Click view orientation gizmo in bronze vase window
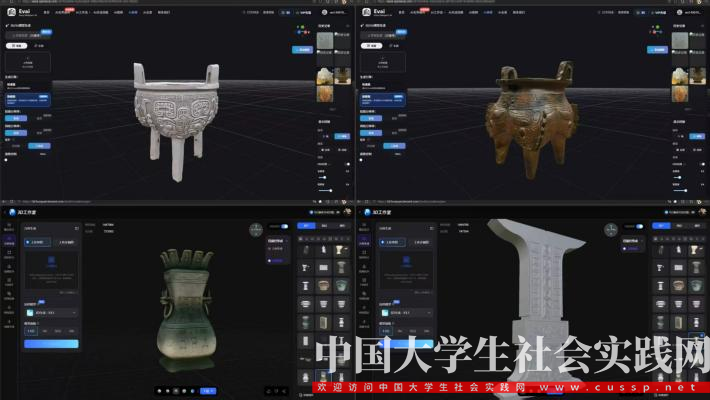This screenshot has width=710, height=400. point(256,230)
